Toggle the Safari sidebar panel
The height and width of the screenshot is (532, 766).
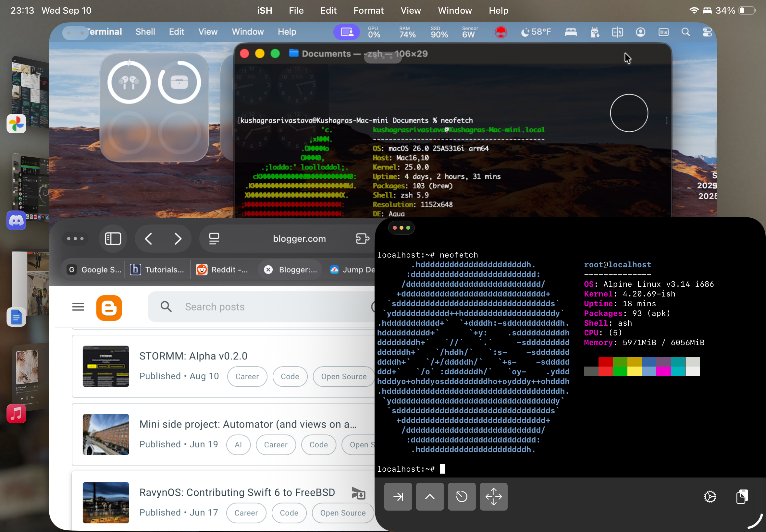113,239
